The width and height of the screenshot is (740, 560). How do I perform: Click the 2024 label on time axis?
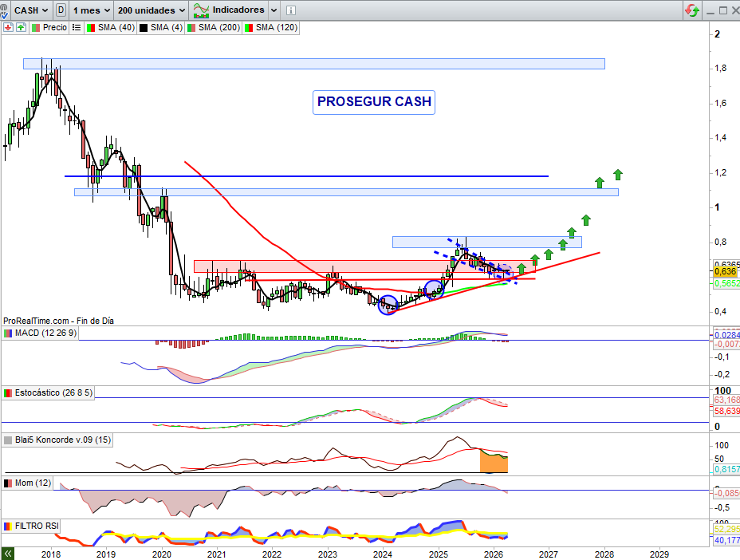point(382,554)
